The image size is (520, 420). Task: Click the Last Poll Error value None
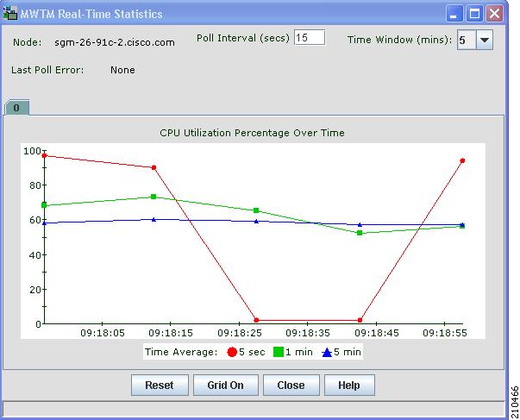122,70
